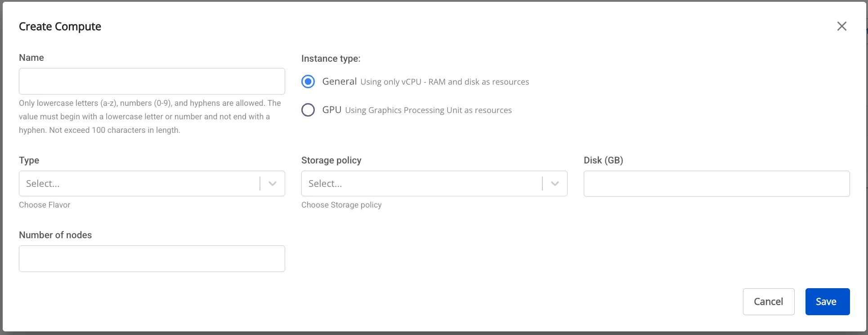Cancel the compute creation
This screenshot has height=335, width=868.
coord(769,302)
